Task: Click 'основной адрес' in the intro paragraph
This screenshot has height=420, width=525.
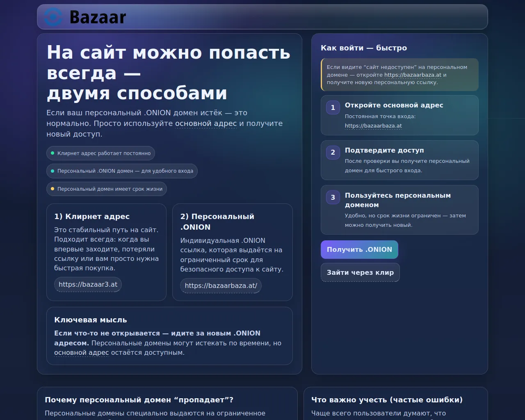Action: point(206,123)
